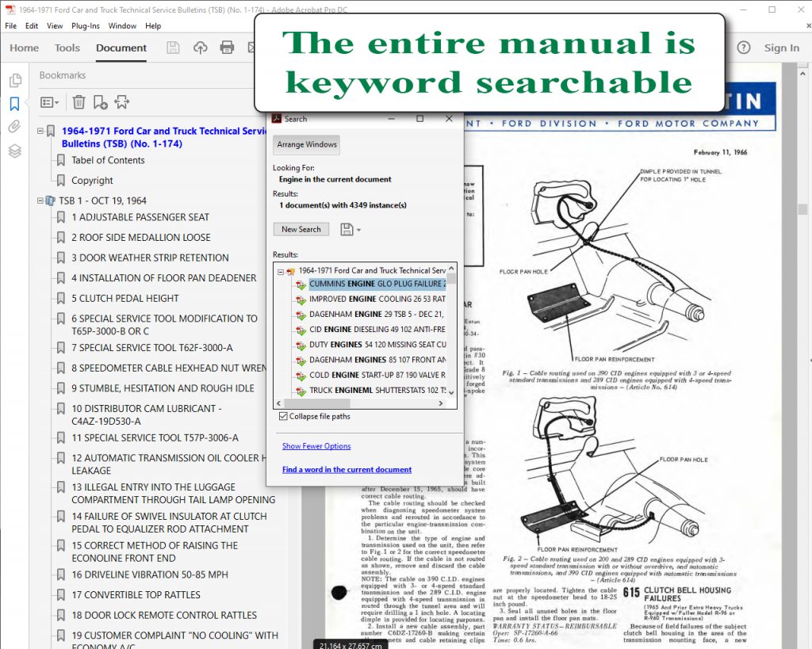Click the results list vertical scroll down arrow
Screen dimensions: 812x649
pyautogui.click(x=451, y=392)
